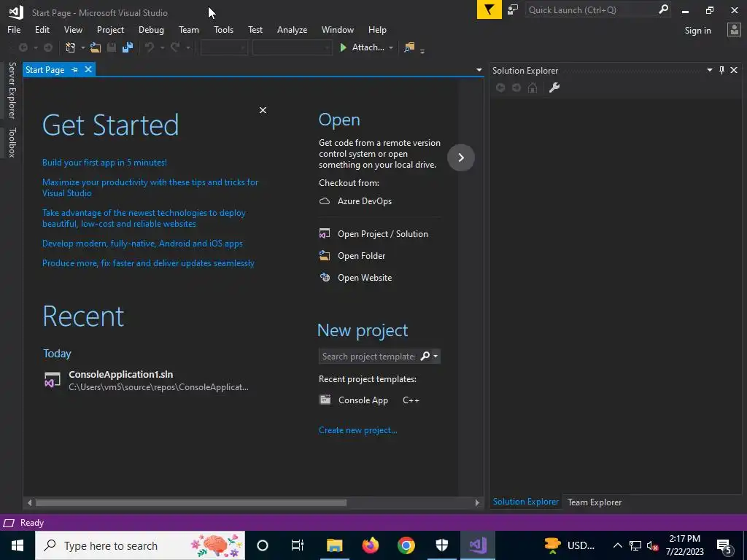This screenshot has height=560, width=747.
Task: Click the Open File toolbar icon
Action: [x=96, y=47]
